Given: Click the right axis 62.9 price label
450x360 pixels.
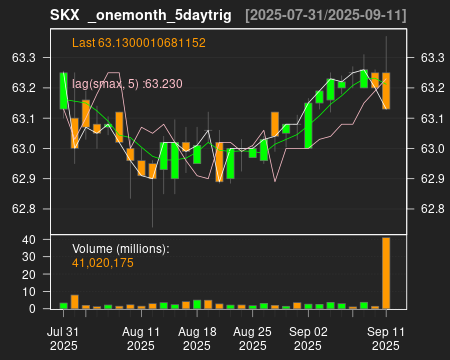Looking at the screenshot, I should tap(432, 179).
